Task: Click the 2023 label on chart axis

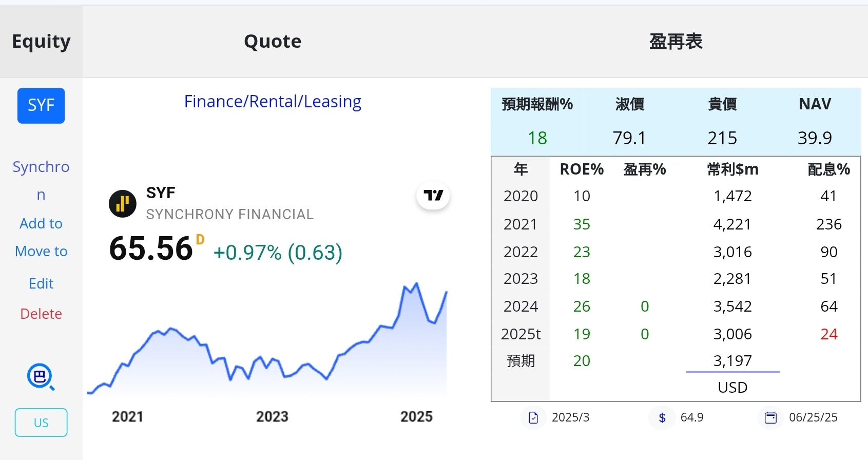Action: tap(272, 416)
